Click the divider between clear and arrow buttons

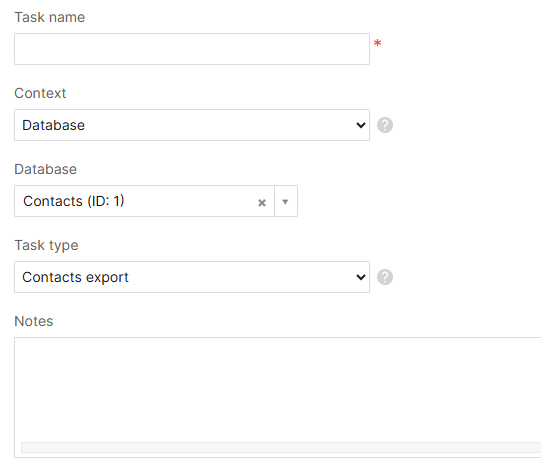274,201
